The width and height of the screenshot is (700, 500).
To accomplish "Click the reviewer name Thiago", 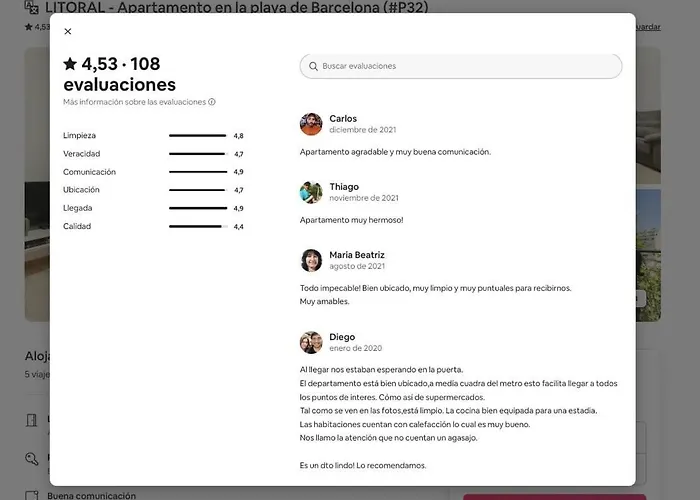I will tap(344, 187).
